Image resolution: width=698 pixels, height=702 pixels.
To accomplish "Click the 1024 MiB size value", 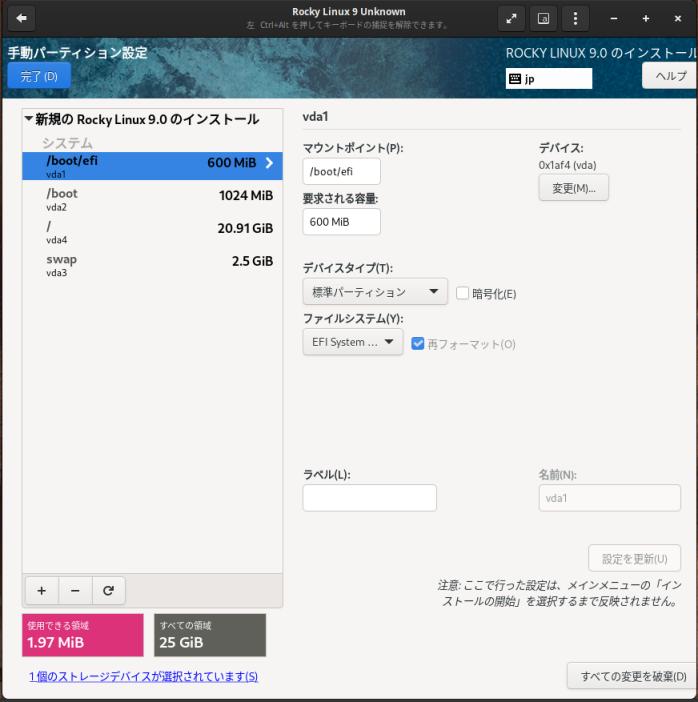I will pos(246,196).
